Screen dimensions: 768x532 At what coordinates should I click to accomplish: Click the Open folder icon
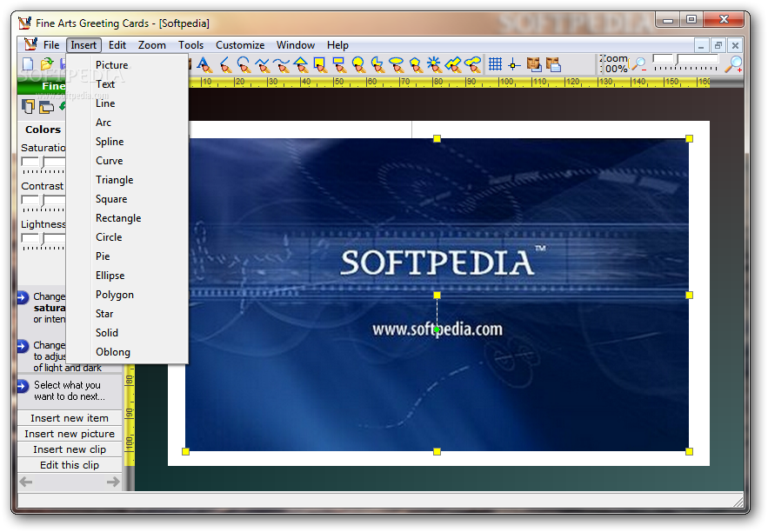coord(46,64)
